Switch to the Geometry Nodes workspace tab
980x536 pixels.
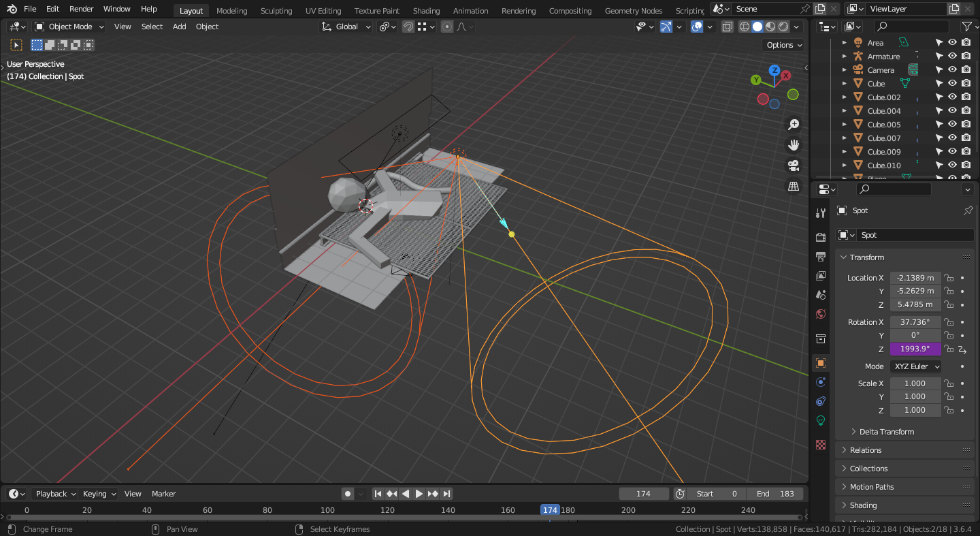pyautogui.click(x=633, y=11)
